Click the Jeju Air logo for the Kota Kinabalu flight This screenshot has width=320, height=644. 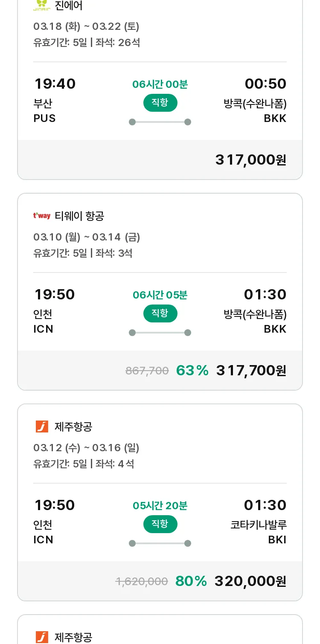pos(42,426)
